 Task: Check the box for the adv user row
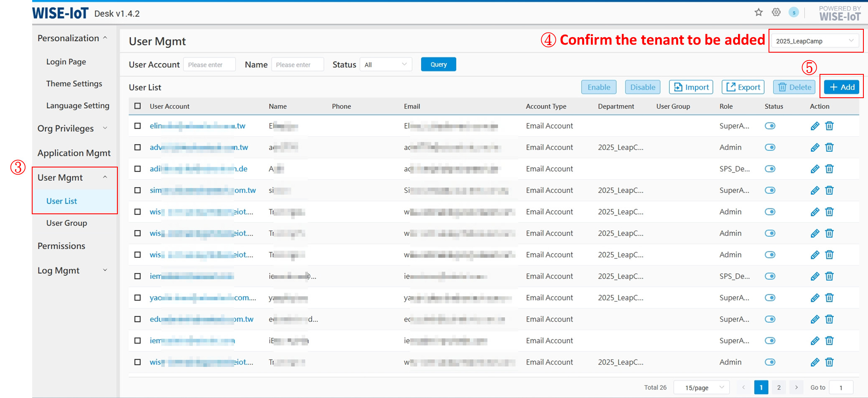pyautogui.click(x=137, y=147)
